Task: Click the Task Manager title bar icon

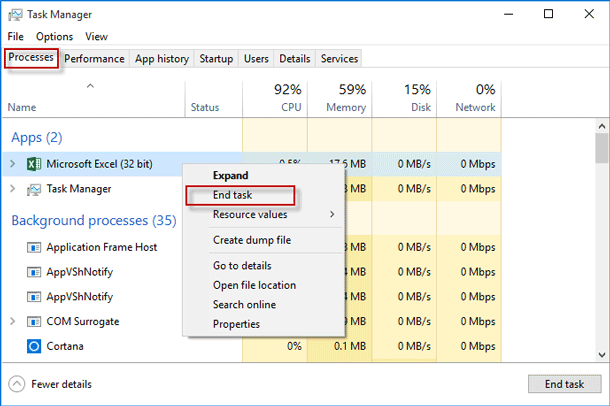Action: [x=14, y=15]
